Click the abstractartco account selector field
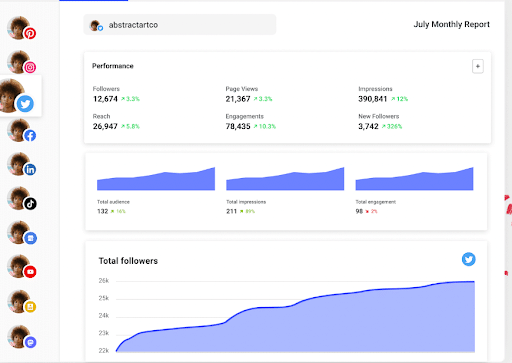Viewport: 512px width, 363px height. tap(180, 25)
